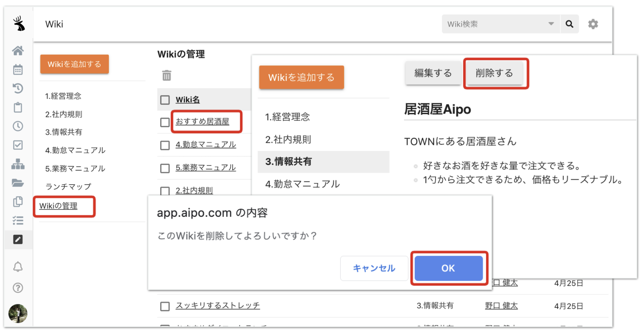644x330 pixels.
Task: Click キャンセル in the dialog
Action: pos(374,268)
